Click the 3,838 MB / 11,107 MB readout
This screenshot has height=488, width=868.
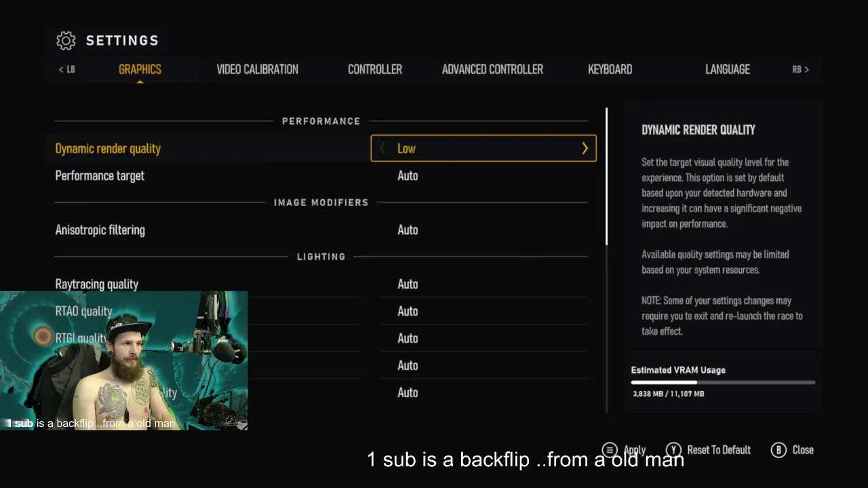point(668,394)
